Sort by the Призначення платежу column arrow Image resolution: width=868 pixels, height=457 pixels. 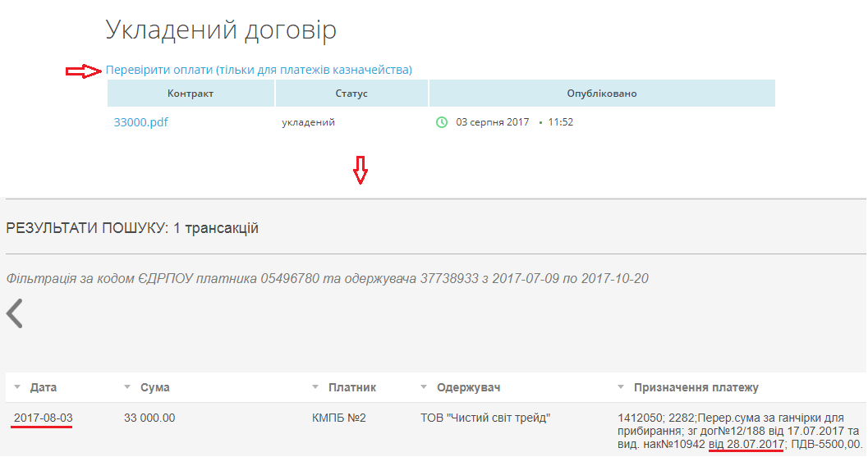621,387
